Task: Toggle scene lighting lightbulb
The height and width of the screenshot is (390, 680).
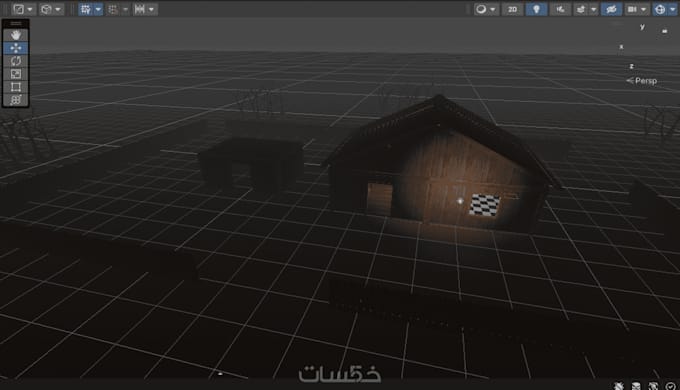Action: (536, 9)
